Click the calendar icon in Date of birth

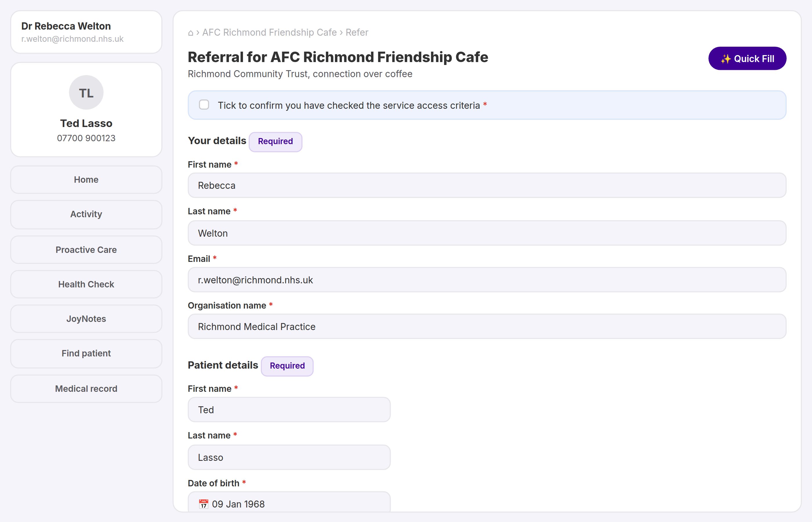(x=203, y=504)
